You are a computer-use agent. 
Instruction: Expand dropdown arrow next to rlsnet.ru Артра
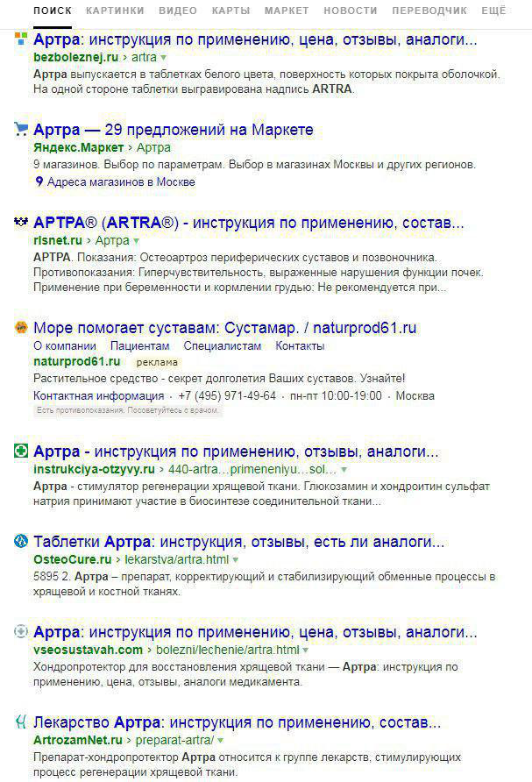pyautogui.click(x=136, y=241)
